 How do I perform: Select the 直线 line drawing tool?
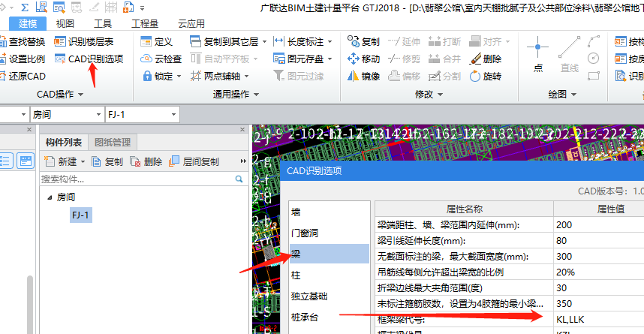(570, 54)
